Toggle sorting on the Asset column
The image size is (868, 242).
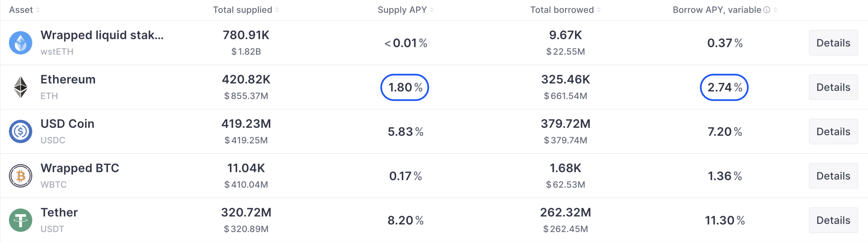[x=37, y=10]
